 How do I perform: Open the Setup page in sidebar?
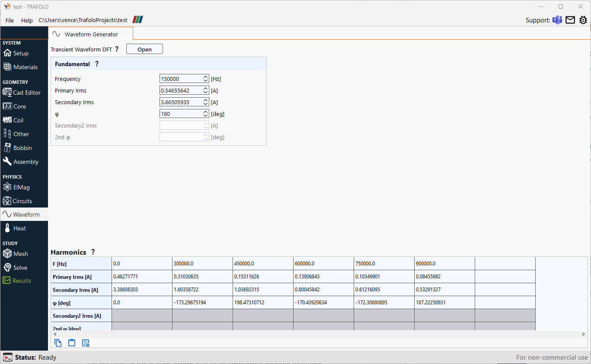[24, 53]
